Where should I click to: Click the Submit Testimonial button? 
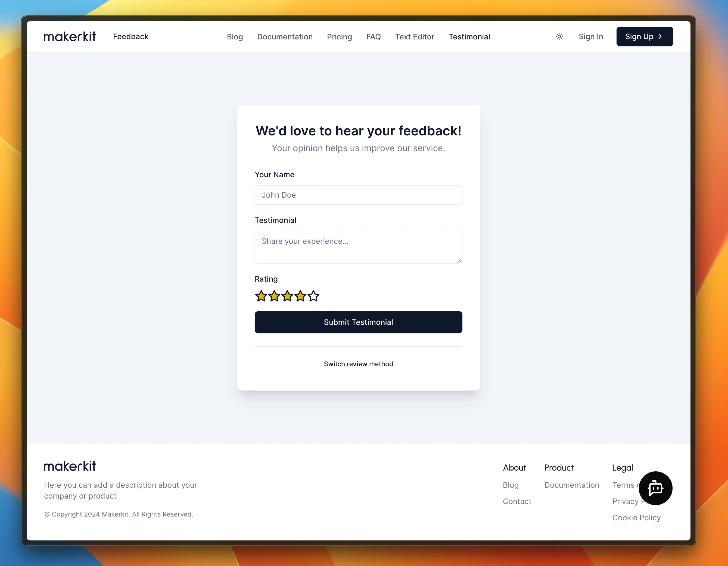coord(358,322)
